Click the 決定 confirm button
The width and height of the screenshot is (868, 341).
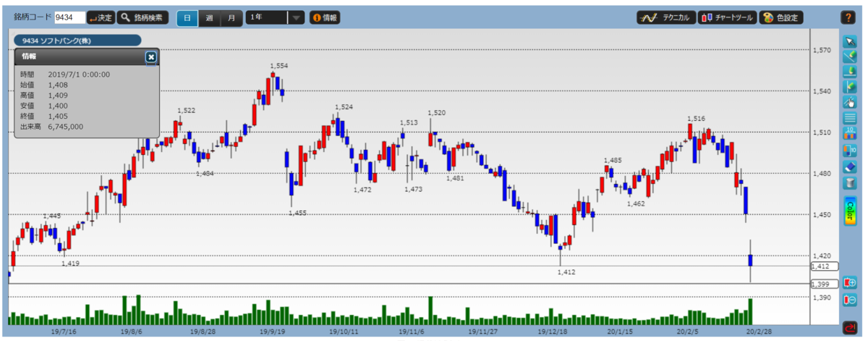point(100,17)
